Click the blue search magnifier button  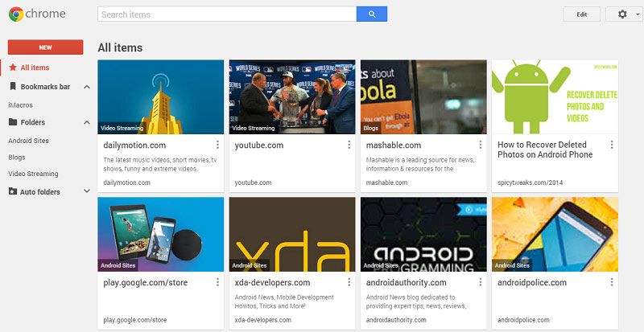372,14
